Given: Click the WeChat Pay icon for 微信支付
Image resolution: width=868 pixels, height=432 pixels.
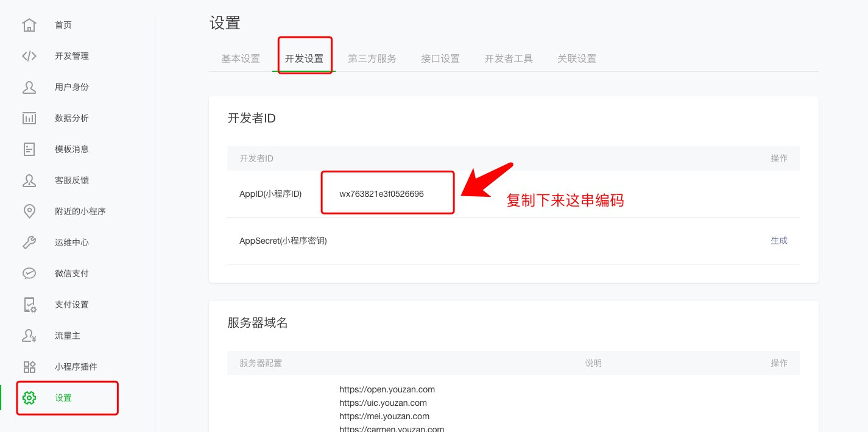Looking at the screenshot, I should click(29, 274).
